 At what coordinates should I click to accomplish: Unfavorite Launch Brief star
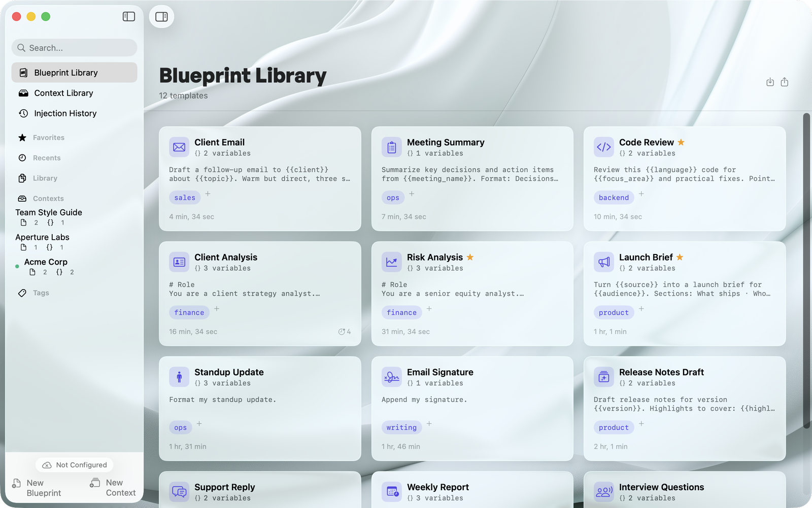(680, 257)
